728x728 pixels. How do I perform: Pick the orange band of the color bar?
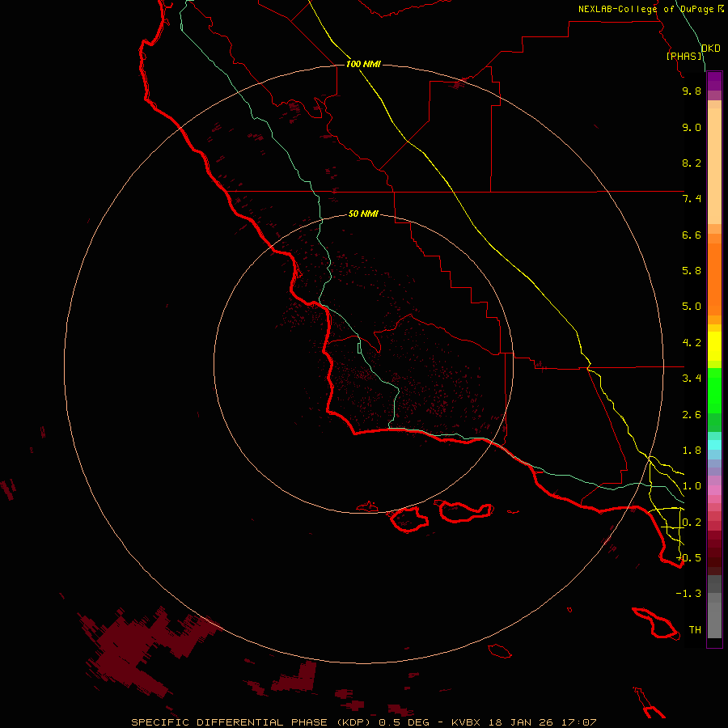tap(714, 278)
